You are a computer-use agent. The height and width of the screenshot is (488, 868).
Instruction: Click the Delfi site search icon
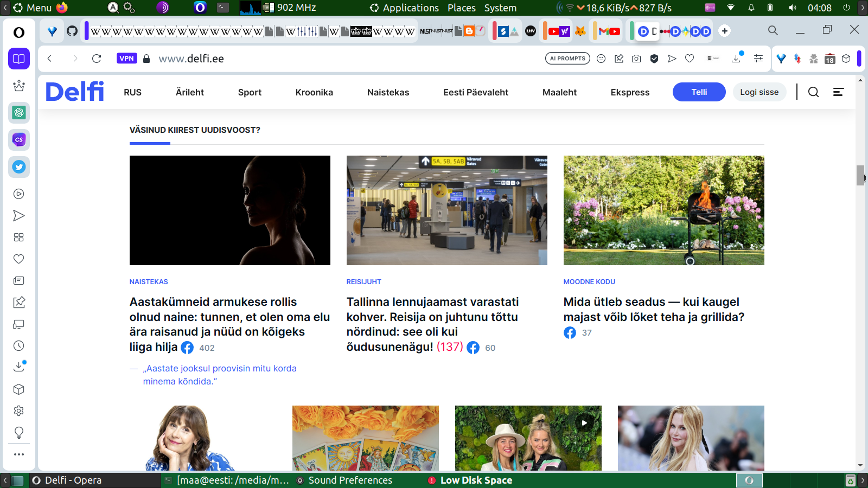coord(813,92)
